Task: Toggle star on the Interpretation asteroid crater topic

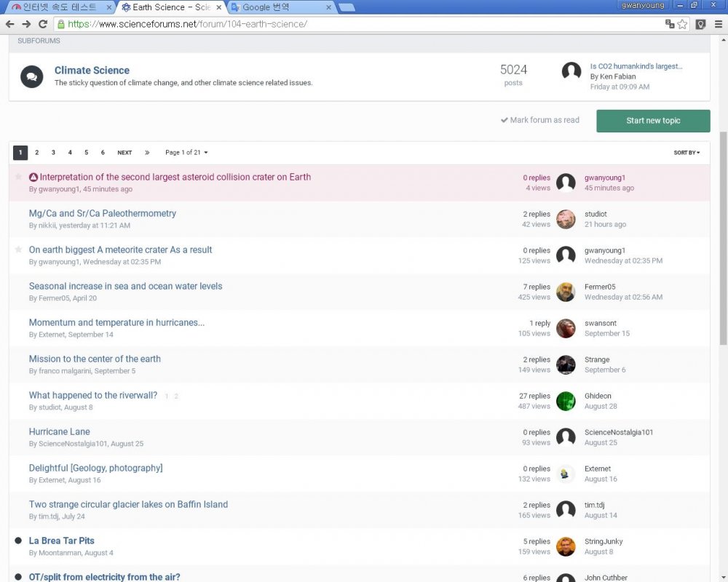Action: click(19, 177)
